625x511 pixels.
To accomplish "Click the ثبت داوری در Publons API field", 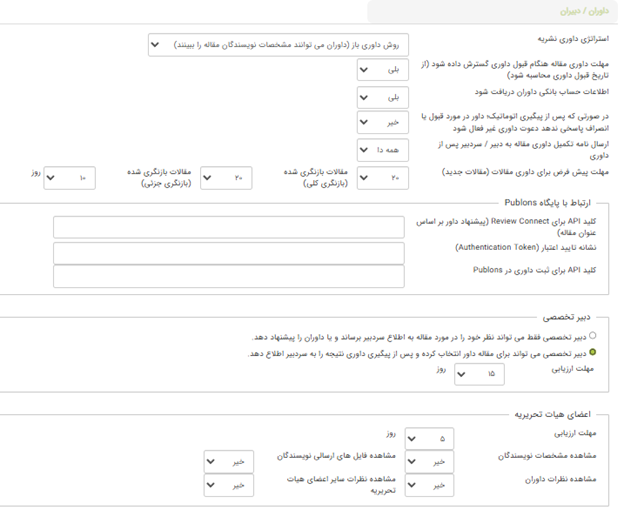I will 229,276.
